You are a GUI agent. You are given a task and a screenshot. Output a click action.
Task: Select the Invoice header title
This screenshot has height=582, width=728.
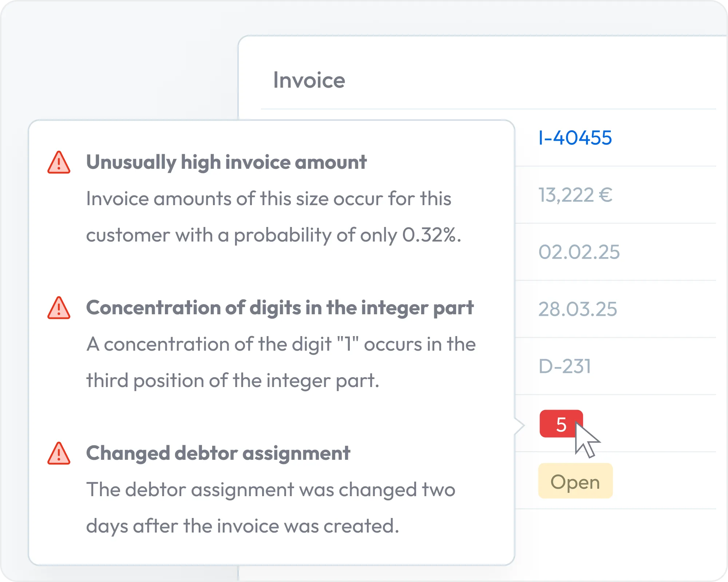309,80
